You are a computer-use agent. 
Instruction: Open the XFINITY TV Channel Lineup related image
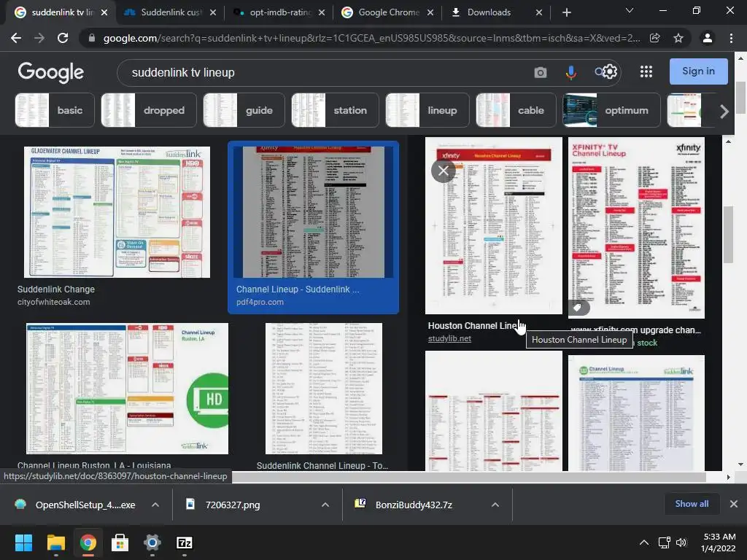pyautogui.click(x=636, y=227)
